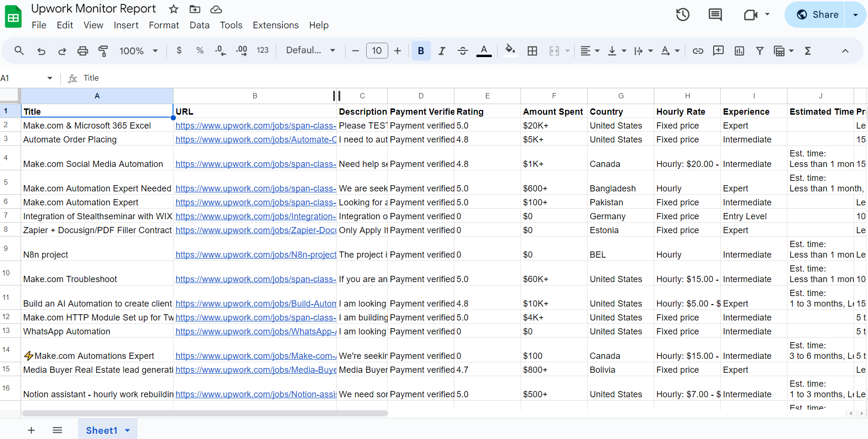Click the Functions sigma icon
This screenshot has height=439, width=868.
coord(808,51)
